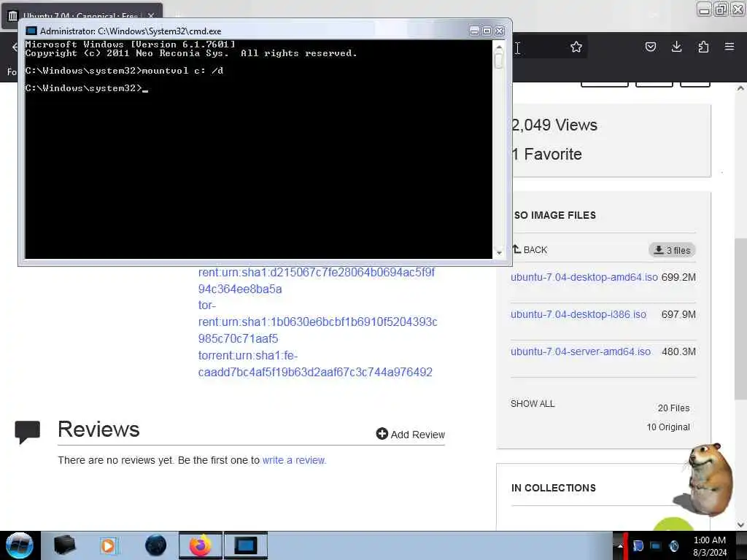Image resolution: width=747 pixels, height=560 pixels.
Task: Open the sha1:d215067c torrent urn link
Action: tap(317, 281)
